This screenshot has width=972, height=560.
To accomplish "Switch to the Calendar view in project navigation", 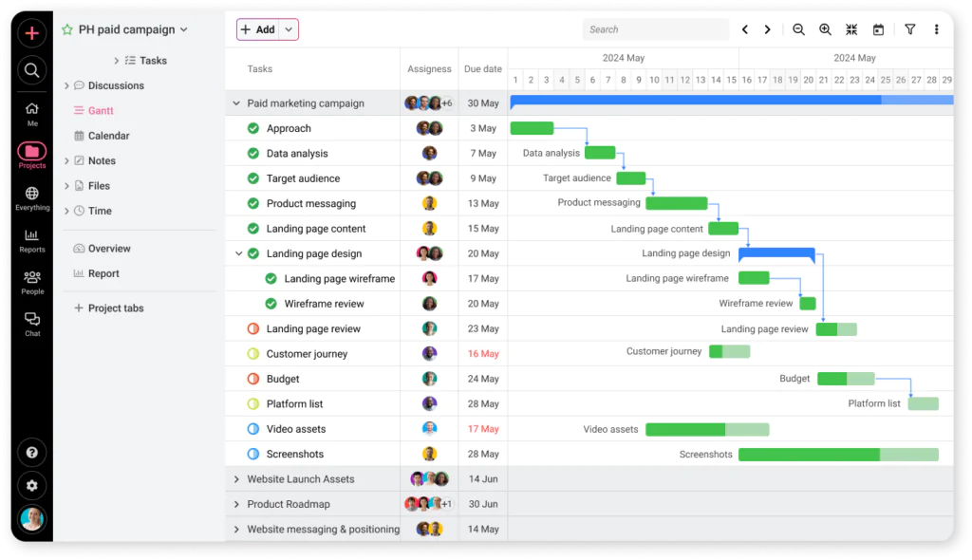I will tap(107, 135).
